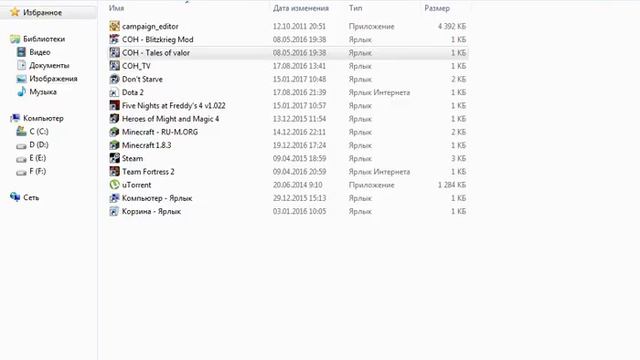640x360 pixels.
Task: Select the Изображения library label
Action: point(53,79)
